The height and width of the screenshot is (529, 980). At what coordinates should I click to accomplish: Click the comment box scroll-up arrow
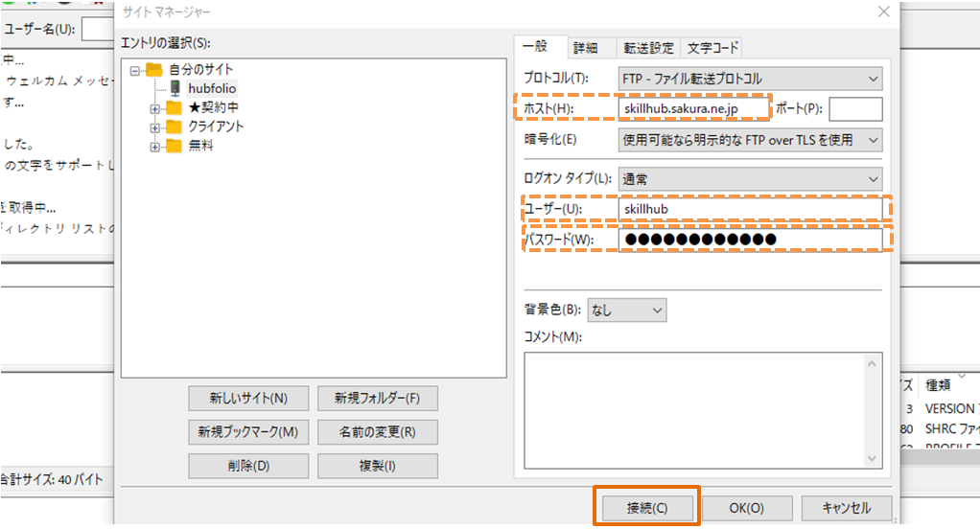pos(872,363)
